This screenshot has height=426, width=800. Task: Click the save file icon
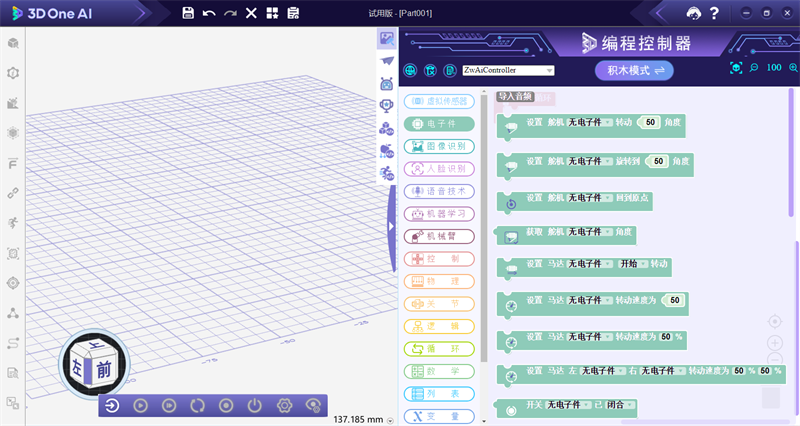point(188,13)
